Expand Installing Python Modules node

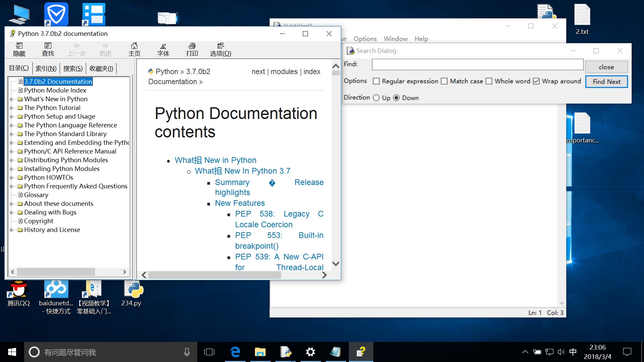coord(11,169)
